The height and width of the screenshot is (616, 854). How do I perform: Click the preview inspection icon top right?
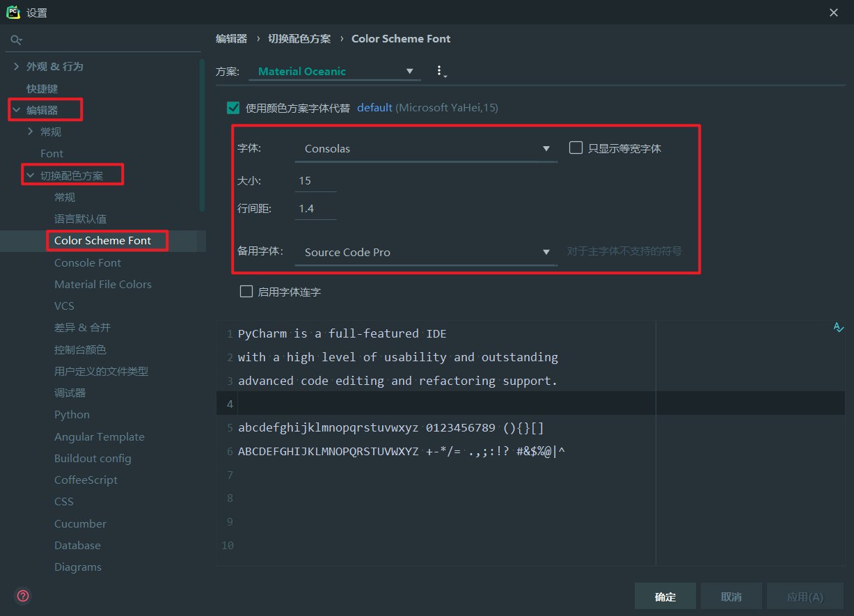(839, 327)
